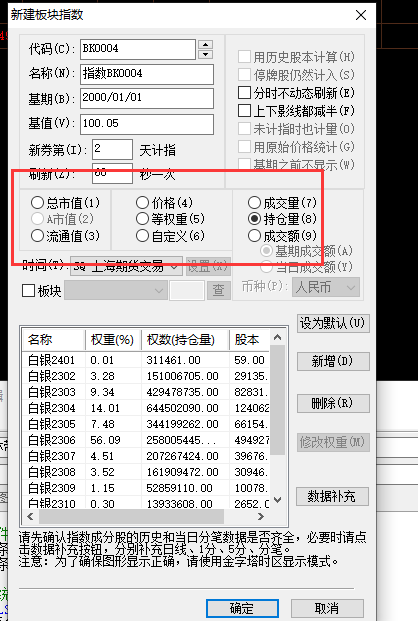Select the 白银2308 row
Image resolution: width=418 pixels, height=621 pixels.
[x=146, y=472]
